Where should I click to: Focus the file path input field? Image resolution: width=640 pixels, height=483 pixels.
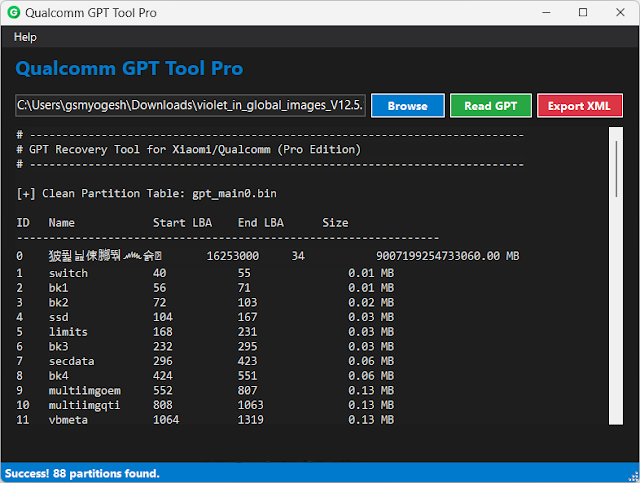pos(190,105)
